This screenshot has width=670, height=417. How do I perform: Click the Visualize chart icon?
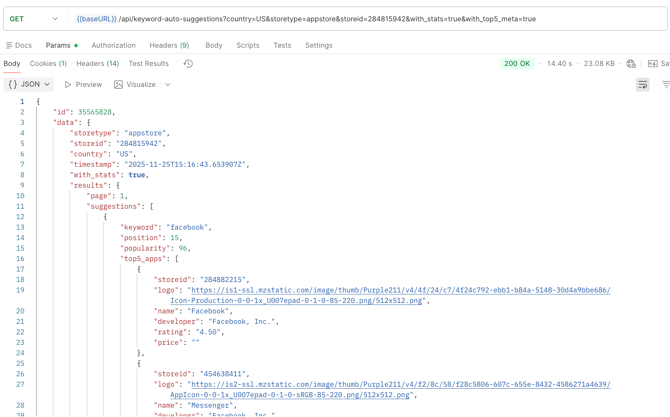[x=118, y=85]
